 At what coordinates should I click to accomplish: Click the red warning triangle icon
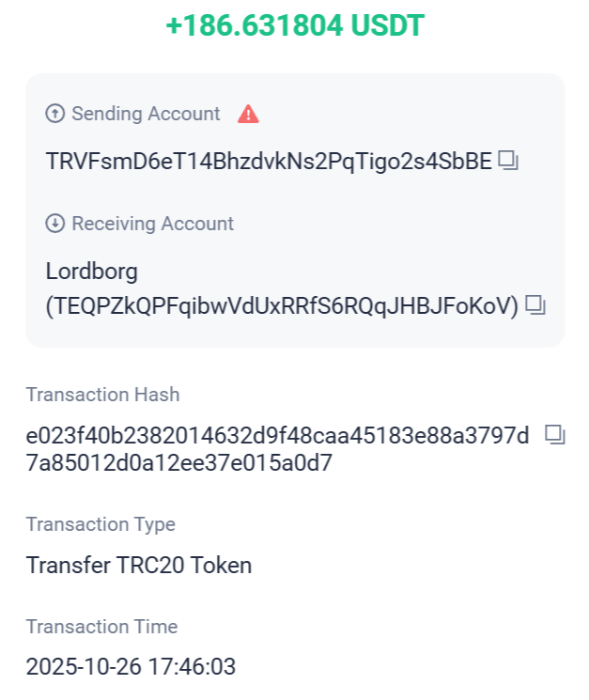pyautogui.click(x=248, y=115)
